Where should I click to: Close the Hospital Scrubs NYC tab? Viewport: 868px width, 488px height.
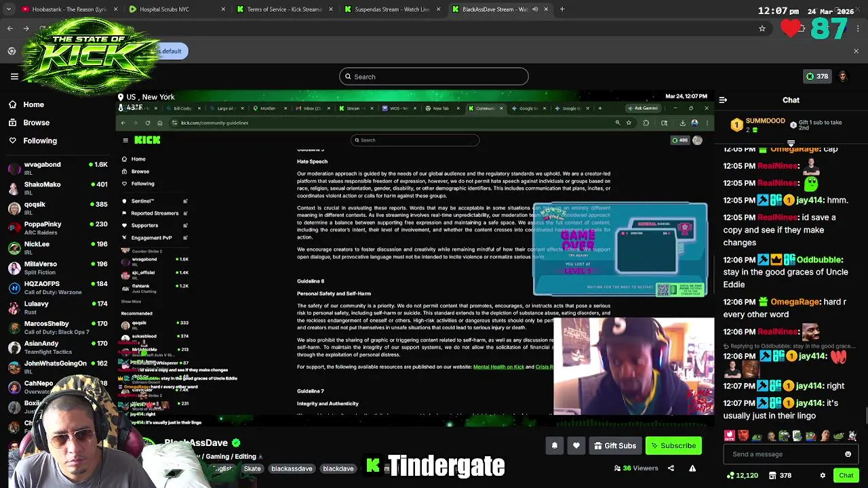pos(223,9)
